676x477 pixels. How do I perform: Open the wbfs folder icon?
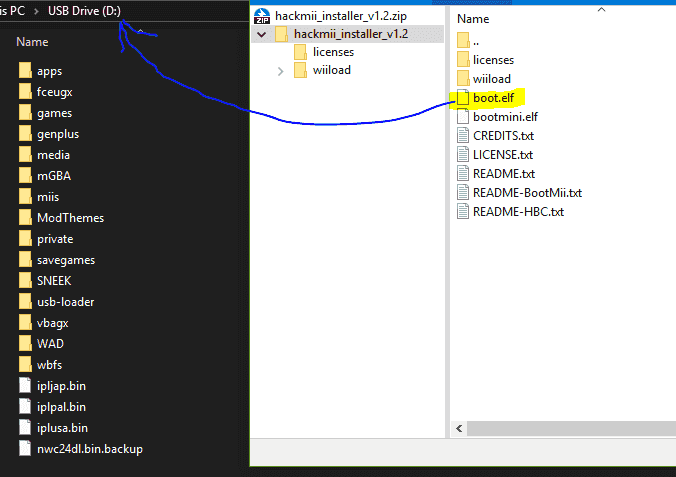coord(25,364)
